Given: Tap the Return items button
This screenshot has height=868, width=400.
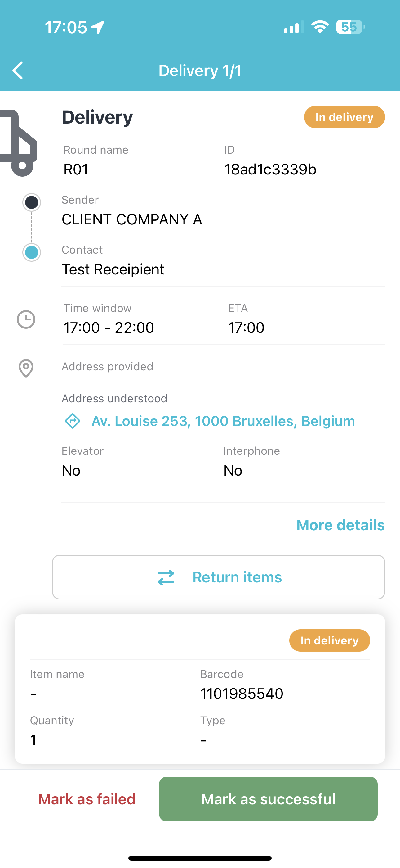Looking at the screenshot, I should point(219,577).
